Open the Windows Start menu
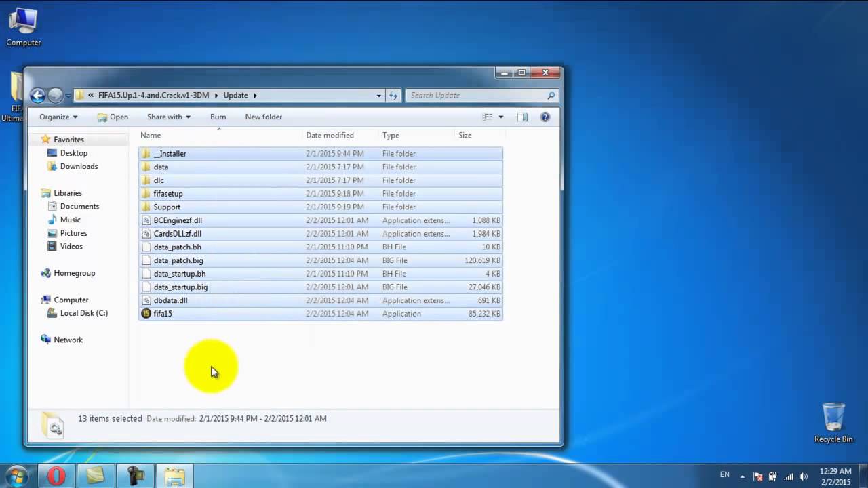The width and height of the screenshot is (868, 488). click(16, 476)
